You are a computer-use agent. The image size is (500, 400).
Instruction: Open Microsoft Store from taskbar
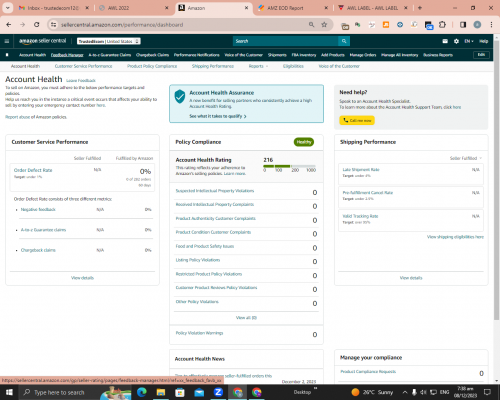(180, 392)
